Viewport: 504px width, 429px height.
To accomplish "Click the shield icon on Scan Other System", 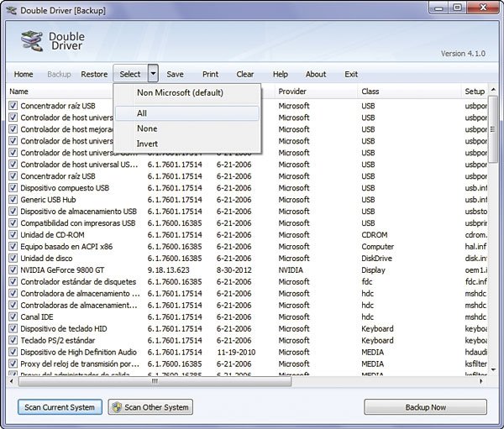I will tap(117, 407).
